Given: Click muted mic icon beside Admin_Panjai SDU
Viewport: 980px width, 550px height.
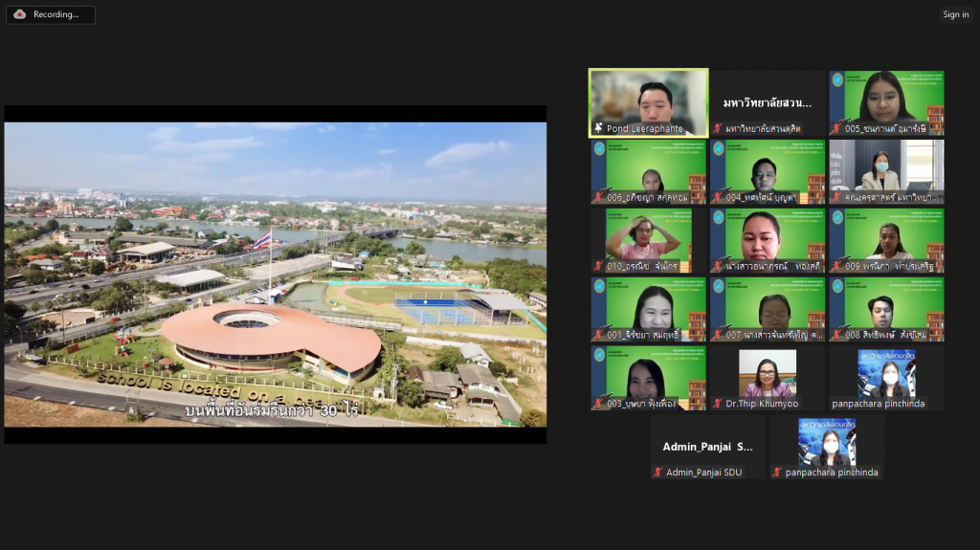Looking at the screenshot, I should point(657,472).
